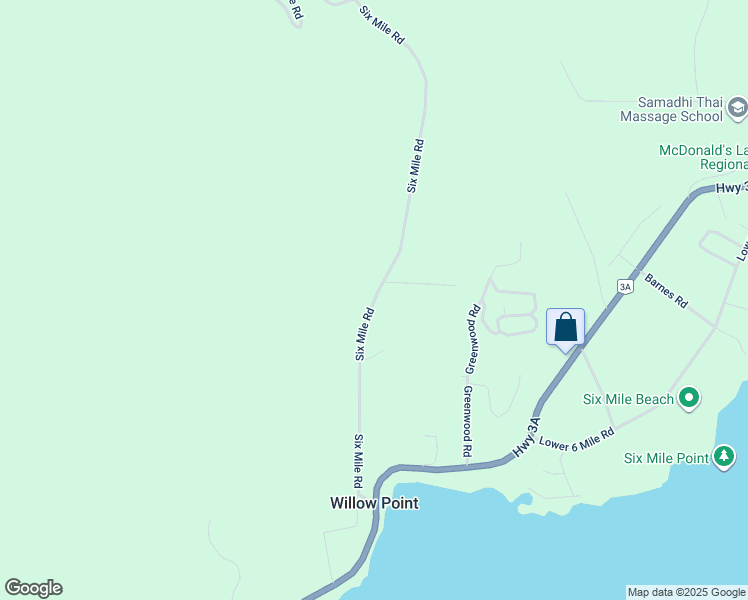The width and height of the screenshot is (748, 600).
Task: Click the Hwy 3A label near the lakeshore
Action: pyautogui.click(x=527, y=437)
